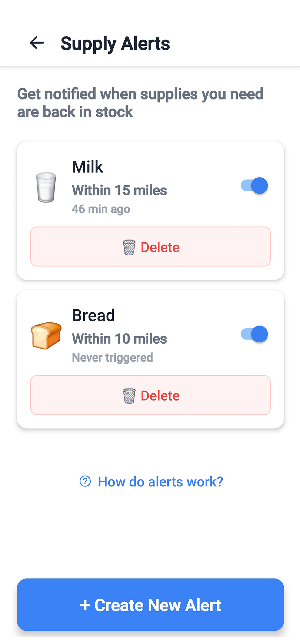This screenshot has width=300, height=644.
Task: Turn off the Bread alert switch
Action: point(254,334)
